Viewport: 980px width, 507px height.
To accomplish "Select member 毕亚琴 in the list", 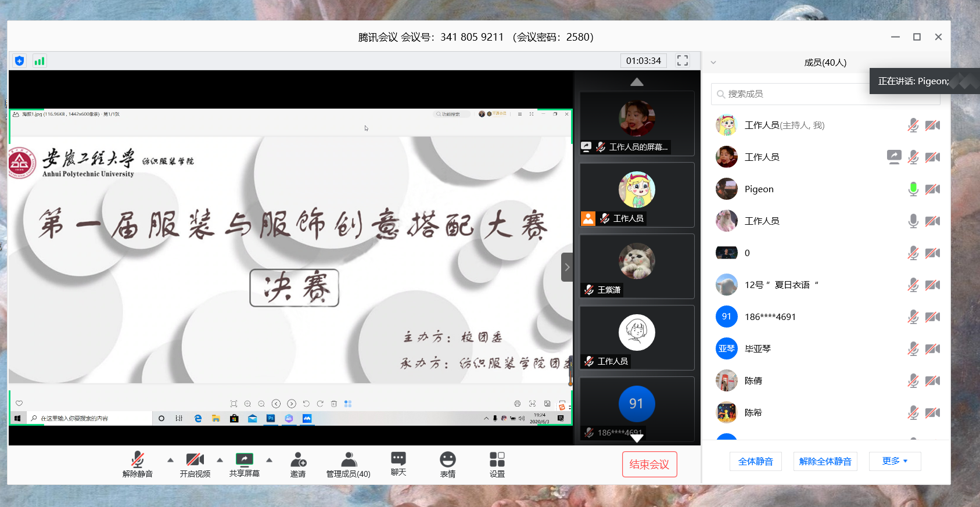I will coord(758,349).
